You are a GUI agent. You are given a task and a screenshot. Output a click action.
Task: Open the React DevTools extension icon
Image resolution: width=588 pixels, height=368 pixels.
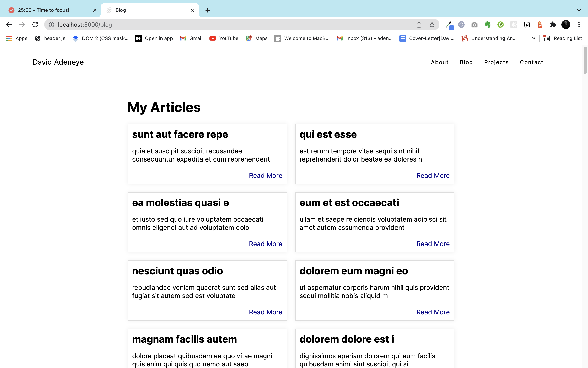pyautogui.click(x=514, y=25)
